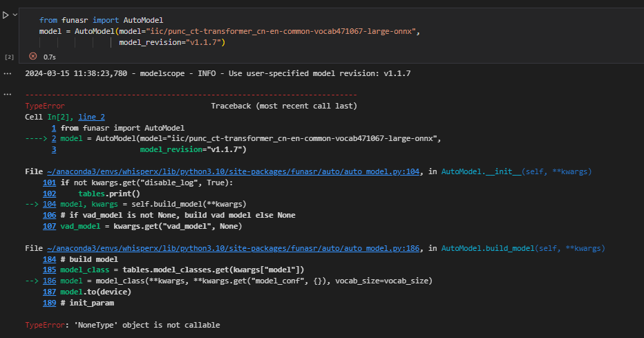This screenshot has width=644, height=338.
Task: Follow the "line 2" link in traceback
Action: [x=91, y=118]
